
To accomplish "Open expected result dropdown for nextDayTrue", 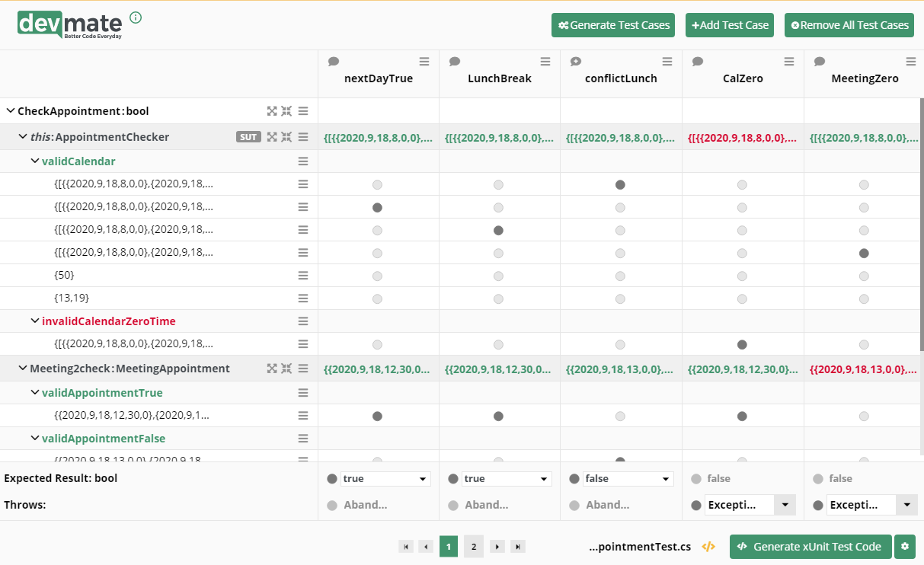I will coord(385,479).
